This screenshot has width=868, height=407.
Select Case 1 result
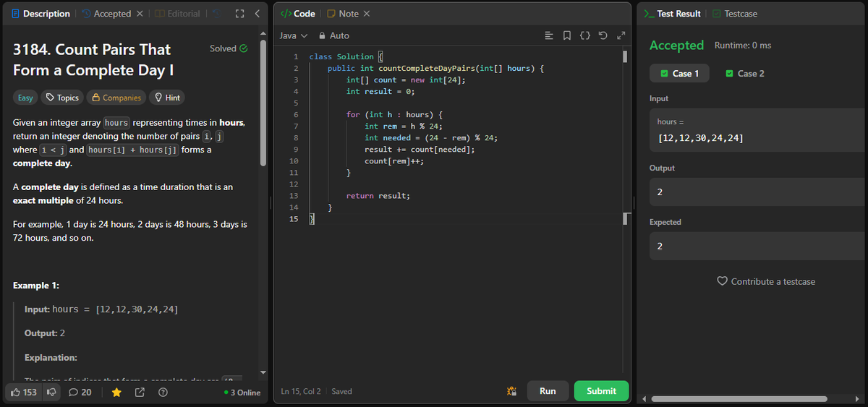tap(679, 73)
